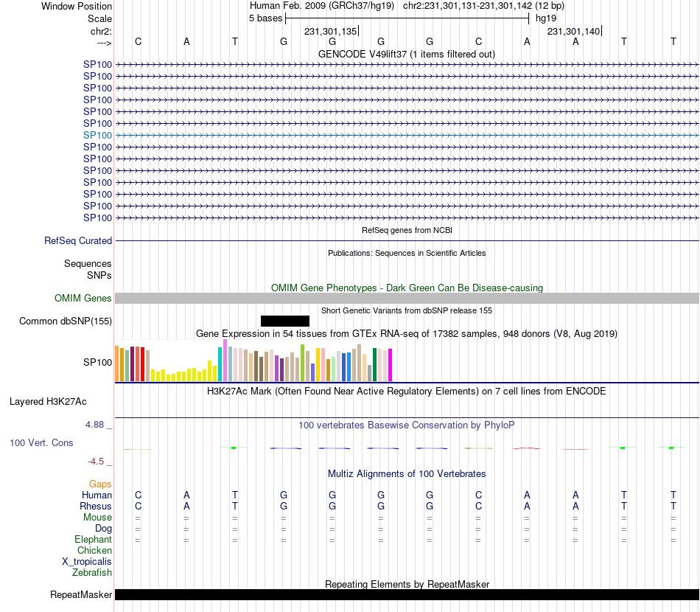
Task: Click the dark green bar in GTEx chart
Action: pyautogui.click(x=374, y=364)
